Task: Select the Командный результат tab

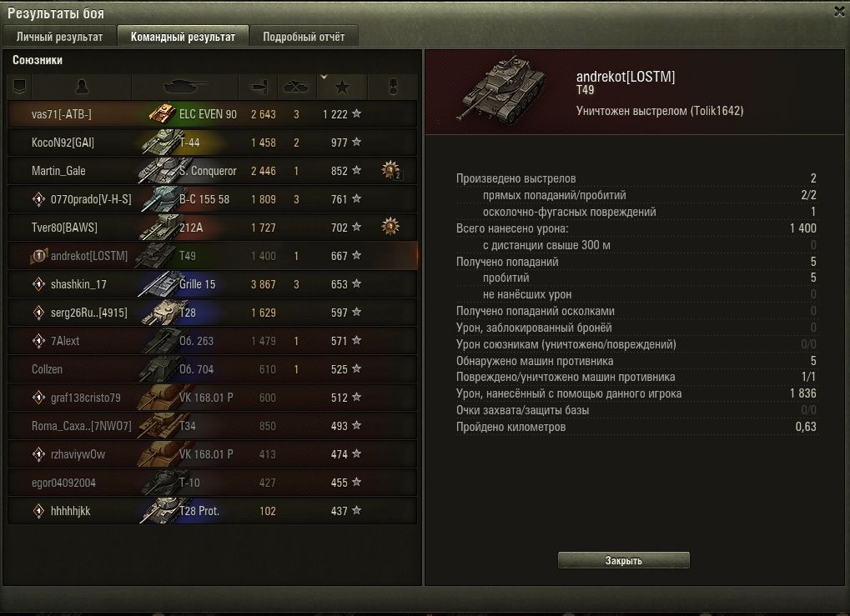Action: (183, 37)
